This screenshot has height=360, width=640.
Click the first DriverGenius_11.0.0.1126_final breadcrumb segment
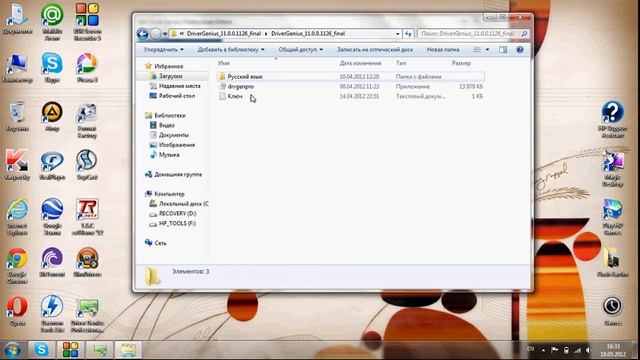[x=224, y=34]
